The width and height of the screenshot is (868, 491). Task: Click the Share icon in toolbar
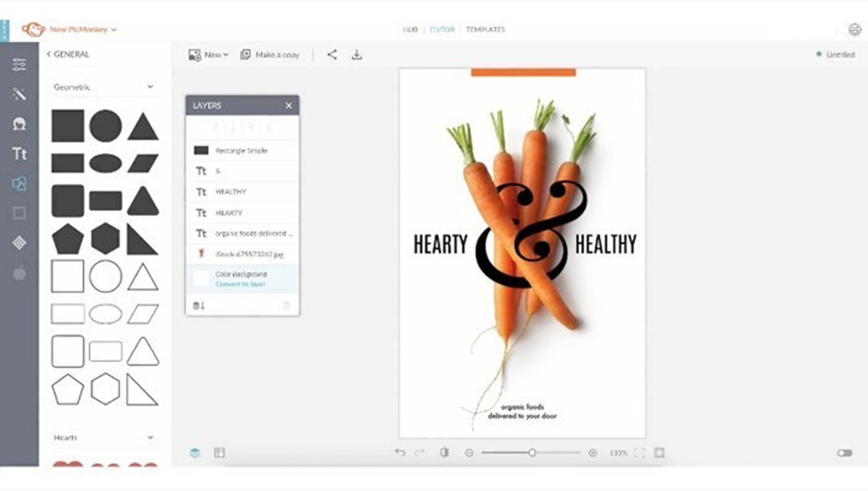pos(332,54)
